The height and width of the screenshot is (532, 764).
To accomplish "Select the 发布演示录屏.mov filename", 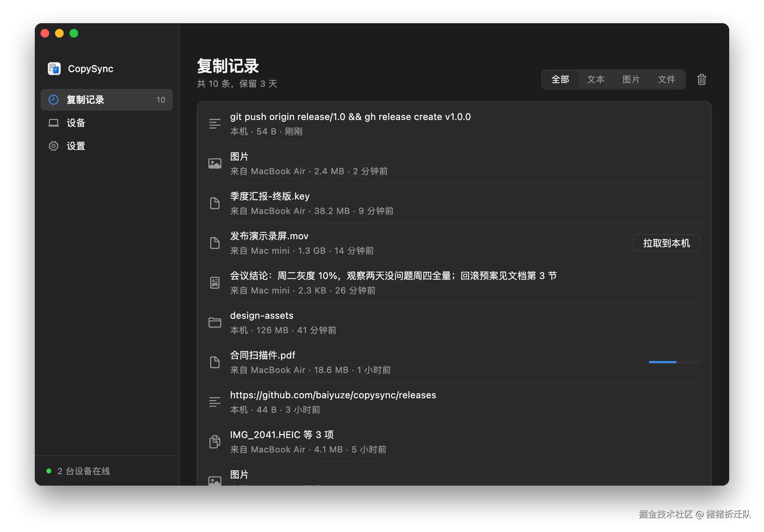I will pyautogui.click(x=269, y=236).
